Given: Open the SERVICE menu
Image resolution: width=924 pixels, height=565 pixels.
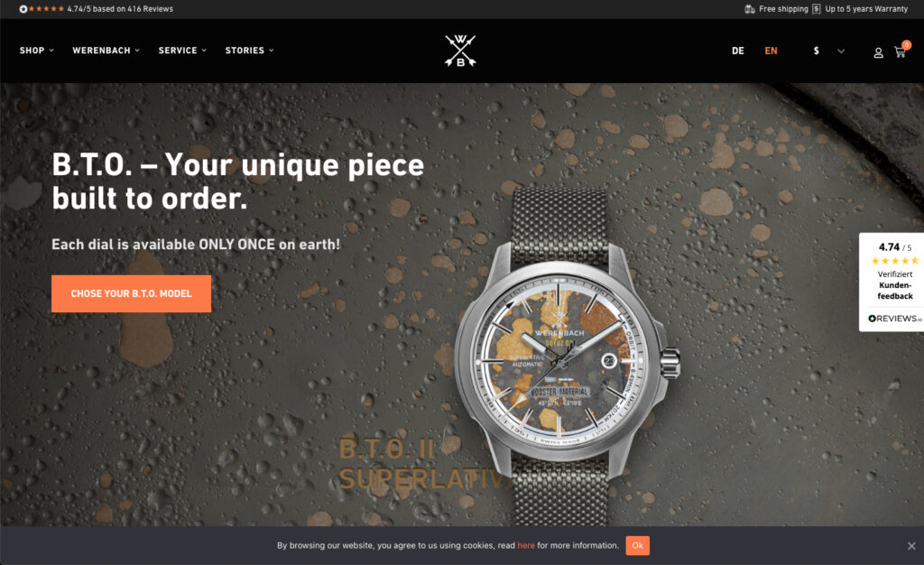Looking at the screenshot, I should point(182,51).
